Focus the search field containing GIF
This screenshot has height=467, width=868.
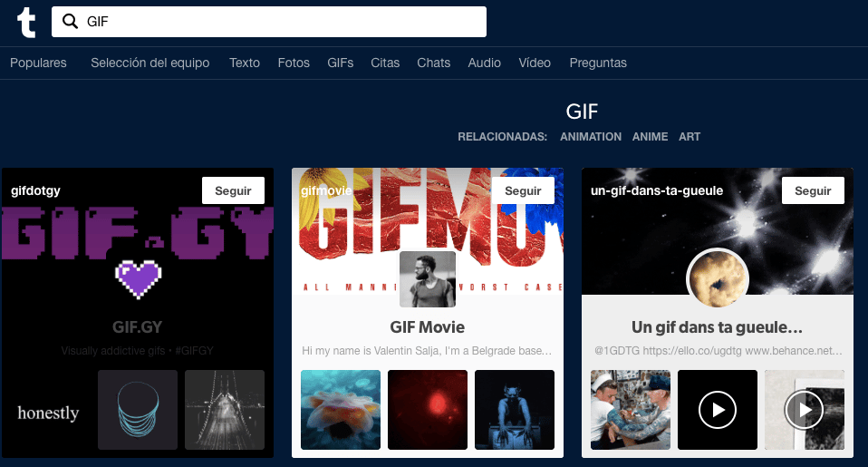(x=269, y=22)
